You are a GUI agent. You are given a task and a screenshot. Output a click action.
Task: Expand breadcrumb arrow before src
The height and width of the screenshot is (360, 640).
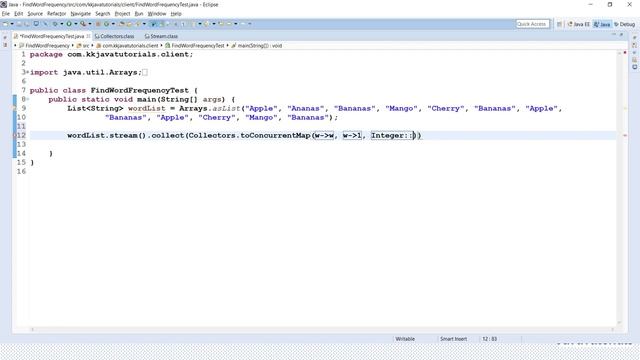tap(73, 46)
